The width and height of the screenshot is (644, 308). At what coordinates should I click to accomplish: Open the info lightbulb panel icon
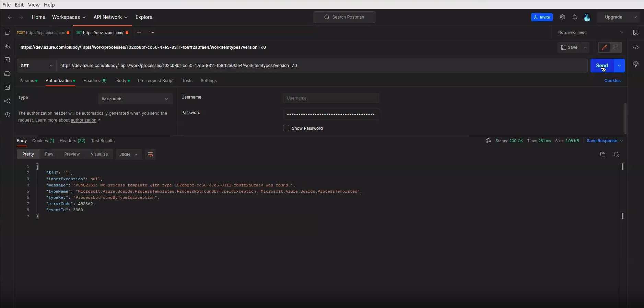coord(636,64)
